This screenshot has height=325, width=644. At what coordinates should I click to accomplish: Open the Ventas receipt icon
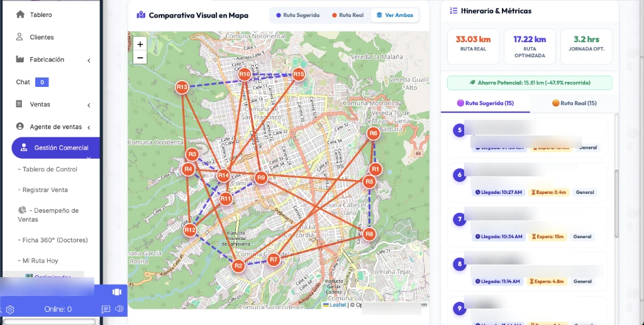pyautogui.click(x=19, y=104)
